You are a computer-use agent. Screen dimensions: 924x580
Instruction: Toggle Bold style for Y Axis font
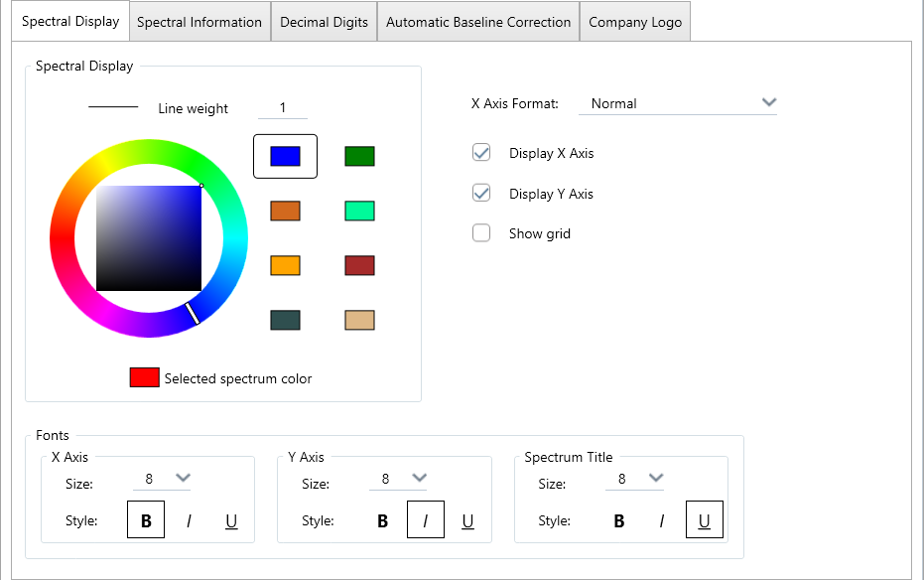point(382,520)
